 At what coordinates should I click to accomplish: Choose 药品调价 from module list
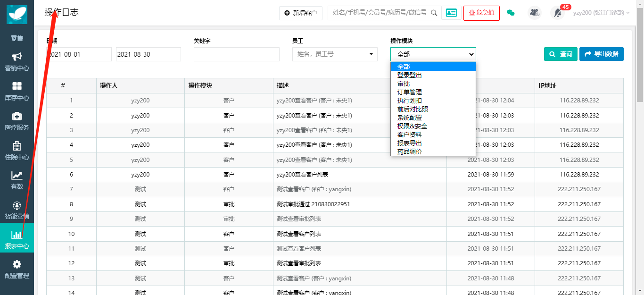coord(433,152)
